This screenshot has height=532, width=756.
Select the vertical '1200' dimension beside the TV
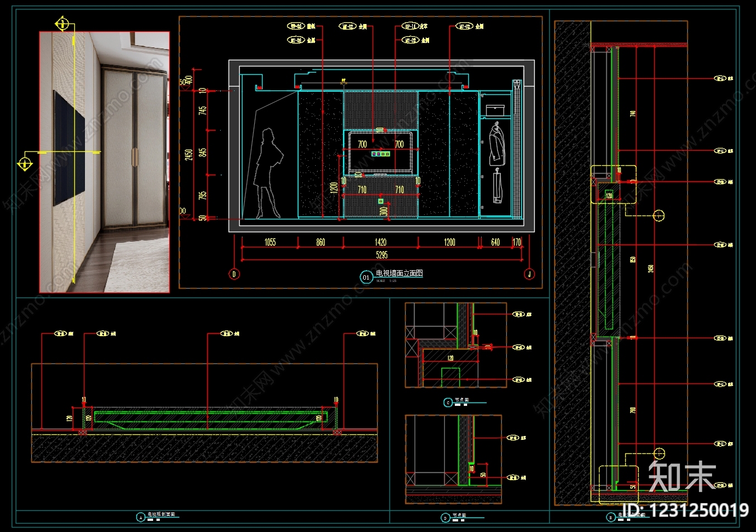334,188
